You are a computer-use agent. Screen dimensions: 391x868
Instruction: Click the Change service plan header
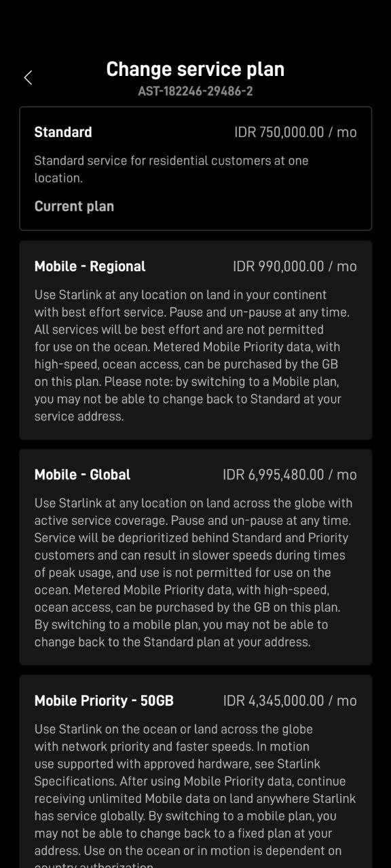pyautogui.click(x=195, y=69)
